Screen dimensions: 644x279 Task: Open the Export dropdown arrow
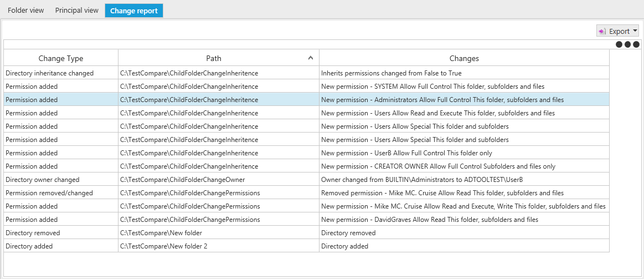(635, 31)
